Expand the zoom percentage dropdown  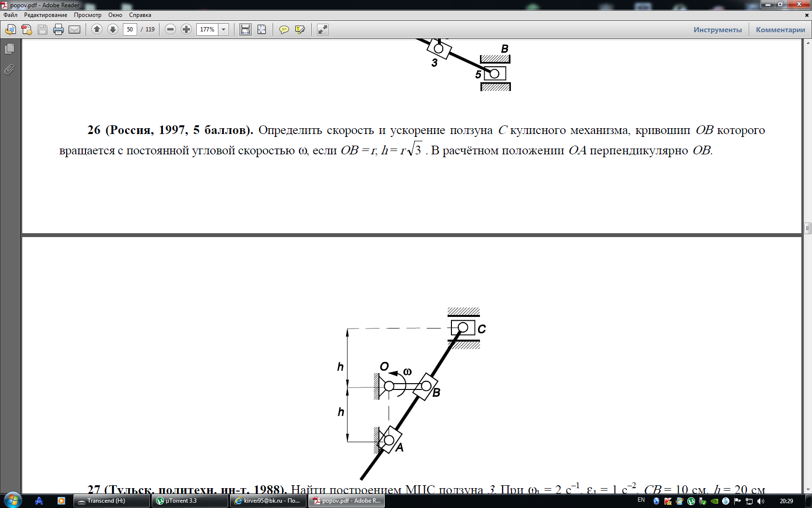(x=223, y=30)
